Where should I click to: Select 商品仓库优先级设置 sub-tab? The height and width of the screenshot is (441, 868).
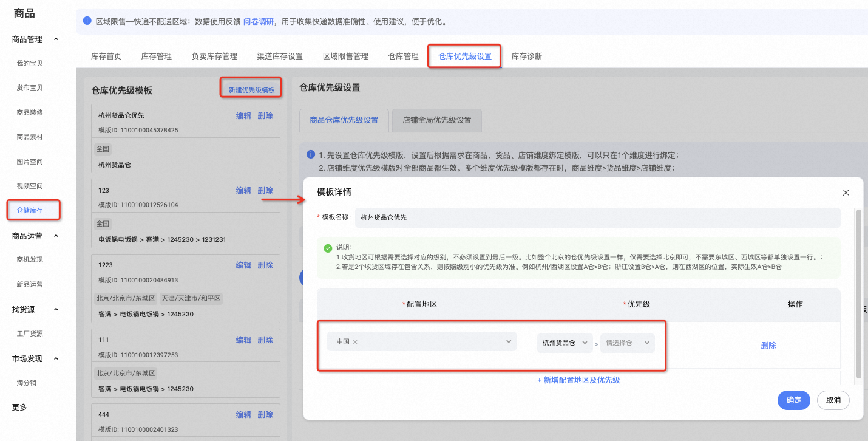pyautogui.click(x=344, y=120)
